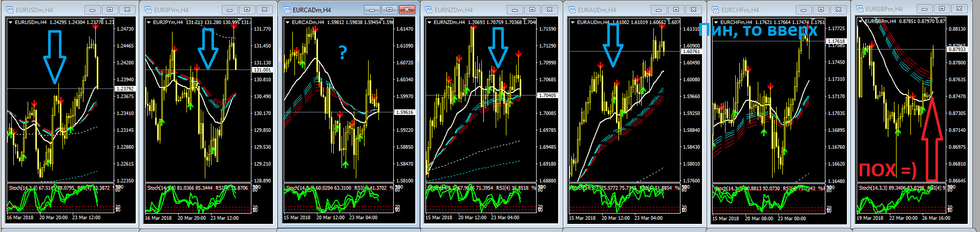The height and width of the screenshot is (232, 980).
Task: Click current price label 131.001 on EURJPYm chart
Action: [x=263, y=70]
